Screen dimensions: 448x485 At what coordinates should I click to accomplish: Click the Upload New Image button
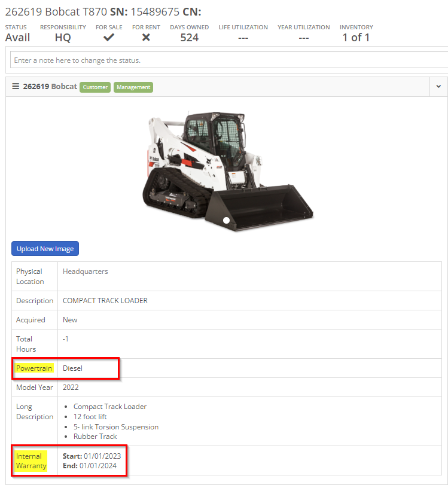click(45, 249)
